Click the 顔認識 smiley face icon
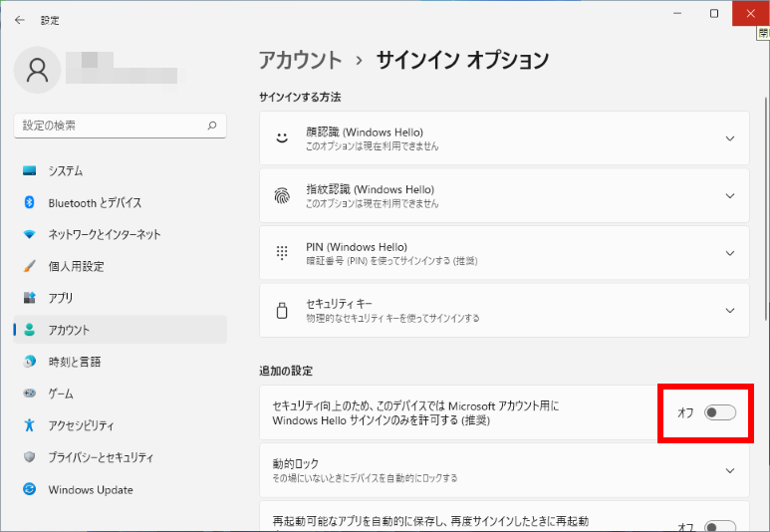 [282, 138]
